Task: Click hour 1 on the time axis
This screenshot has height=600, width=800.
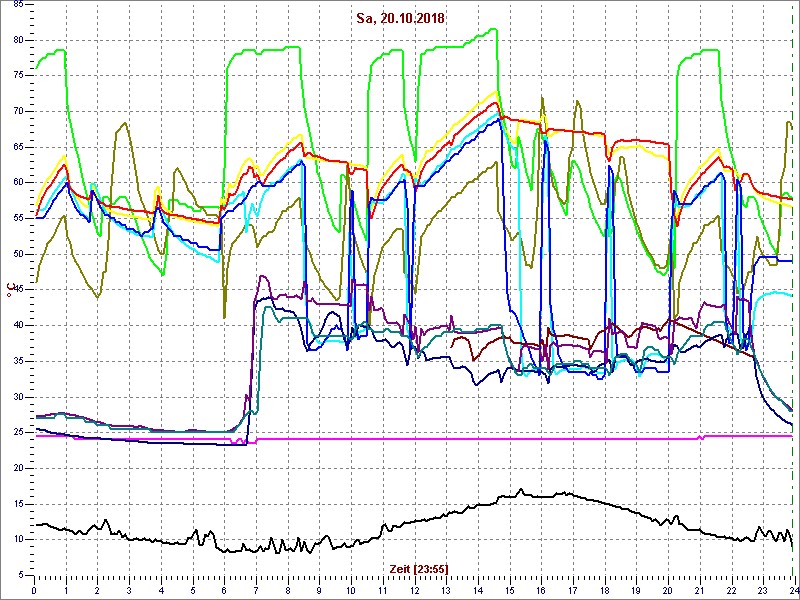Action: pyautogui.click(x=66, y=591)
